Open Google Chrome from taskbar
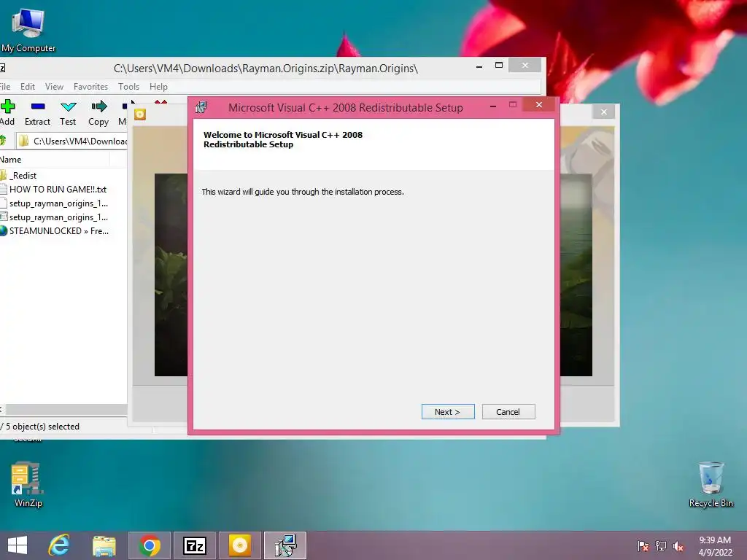 (x=149, y=545)
